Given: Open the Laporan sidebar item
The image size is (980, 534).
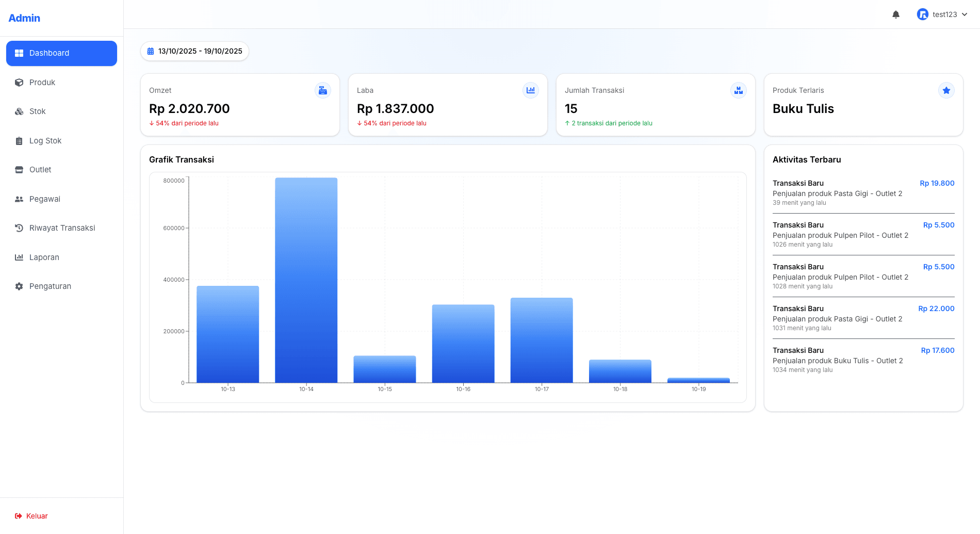Looking at the screenshot, I should tap(44, 257).
